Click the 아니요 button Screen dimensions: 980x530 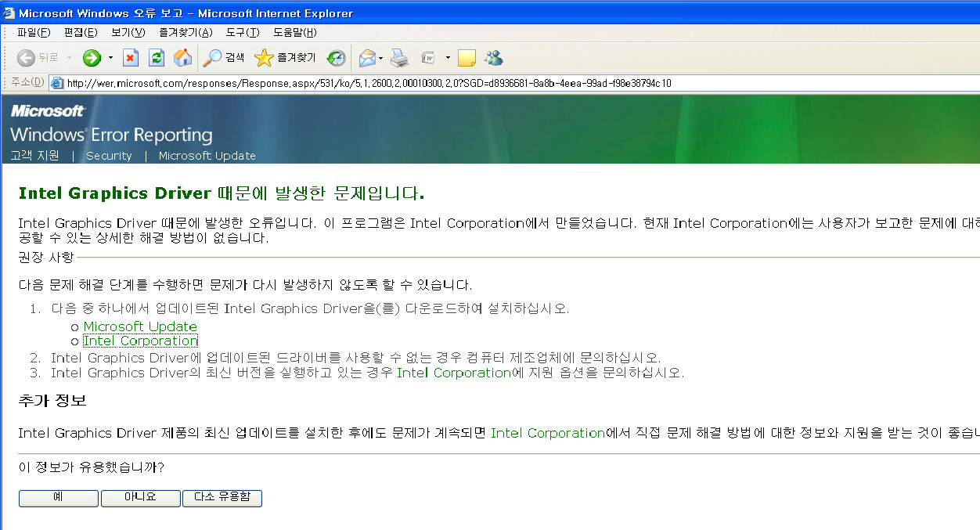pos(141,498)
